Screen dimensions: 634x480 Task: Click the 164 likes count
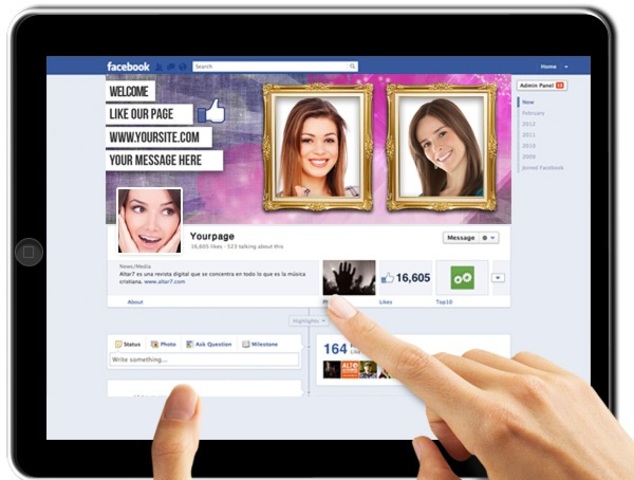(335, 349)
